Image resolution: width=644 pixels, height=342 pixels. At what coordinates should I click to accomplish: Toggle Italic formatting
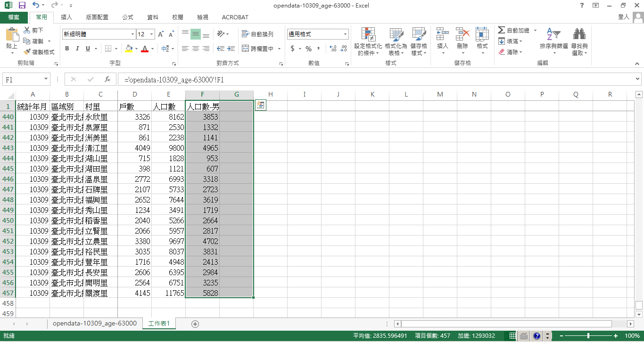tap(77, 49)
